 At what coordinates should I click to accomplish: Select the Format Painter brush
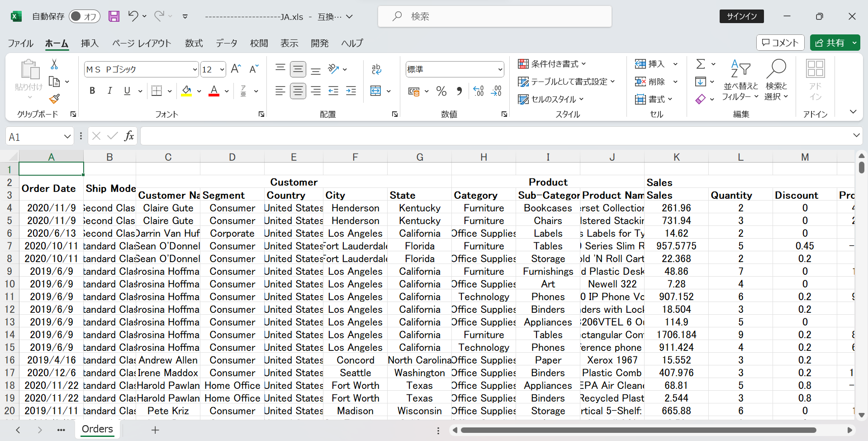[54, 98]
